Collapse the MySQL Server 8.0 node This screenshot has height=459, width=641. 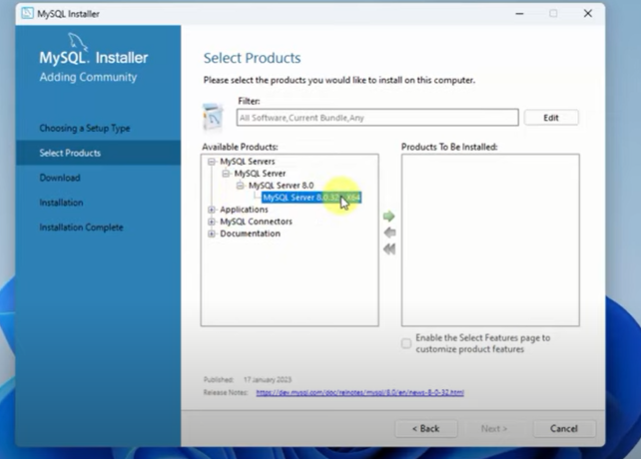[x=240, y=186]
